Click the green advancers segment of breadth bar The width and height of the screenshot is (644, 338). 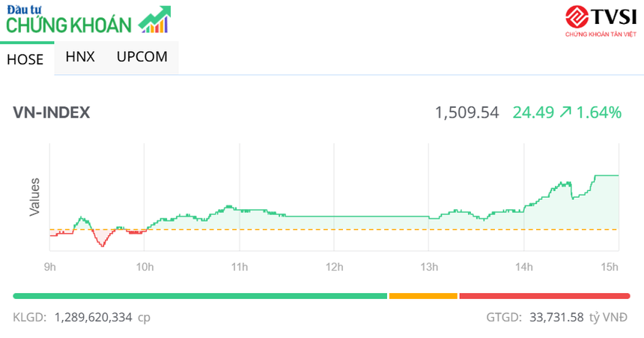[x=200, y=296]
